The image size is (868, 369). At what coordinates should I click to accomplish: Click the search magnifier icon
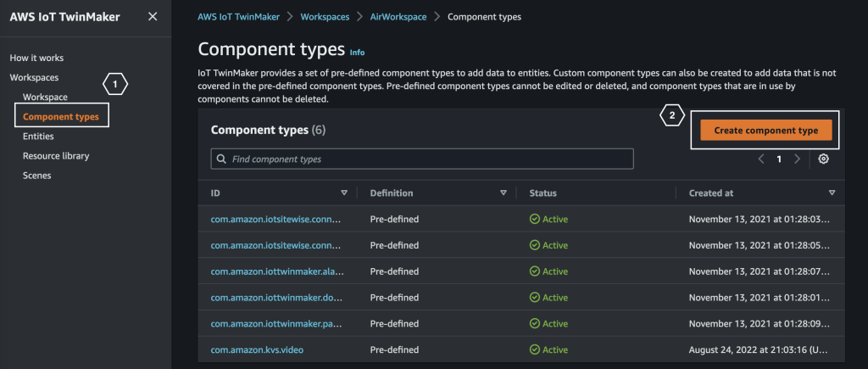pos(221,159)
